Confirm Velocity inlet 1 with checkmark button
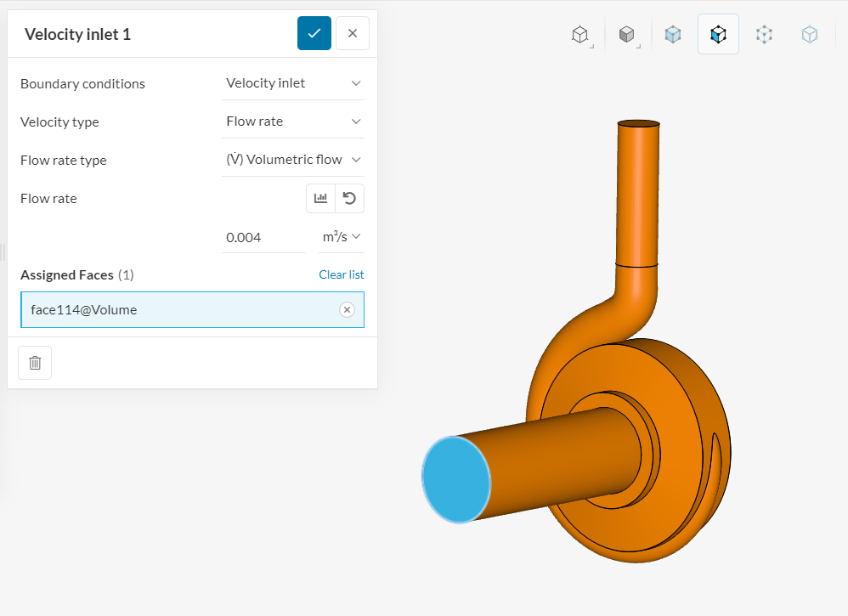Image resolution: width=848 pixels, height=616 pixels. (x=314, y=33)
